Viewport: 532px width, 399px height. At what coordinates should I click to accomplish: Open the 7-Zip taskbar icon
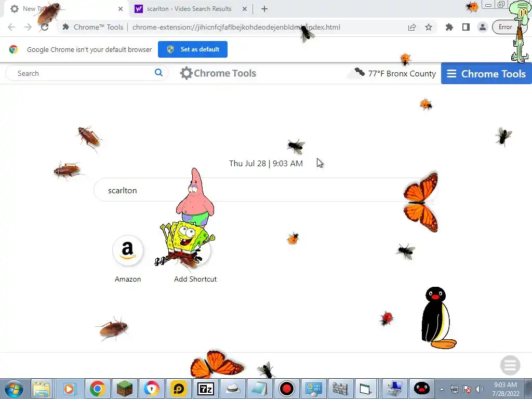pos(206,389)
